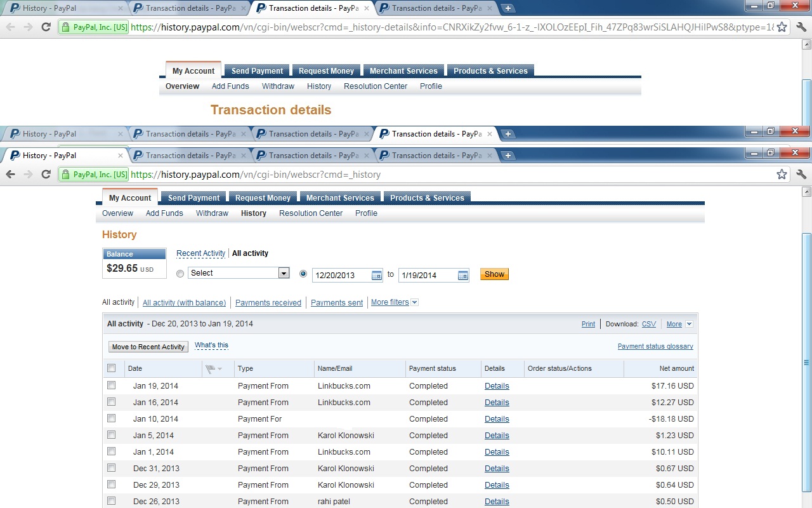Go to Resolution Center on the History page
This screenshot has width=812, height=508.
tap(311, 213)
